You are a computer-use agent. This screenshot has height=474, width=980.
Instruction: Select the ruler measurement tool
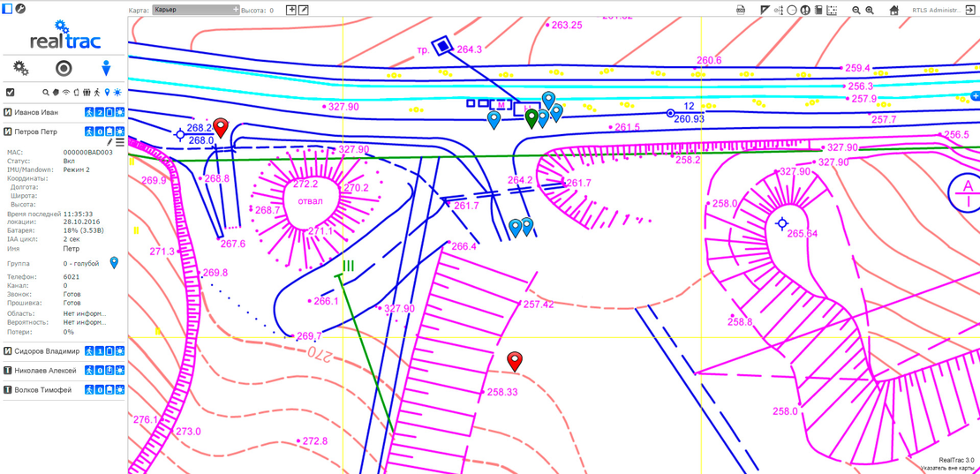[765, 11]
